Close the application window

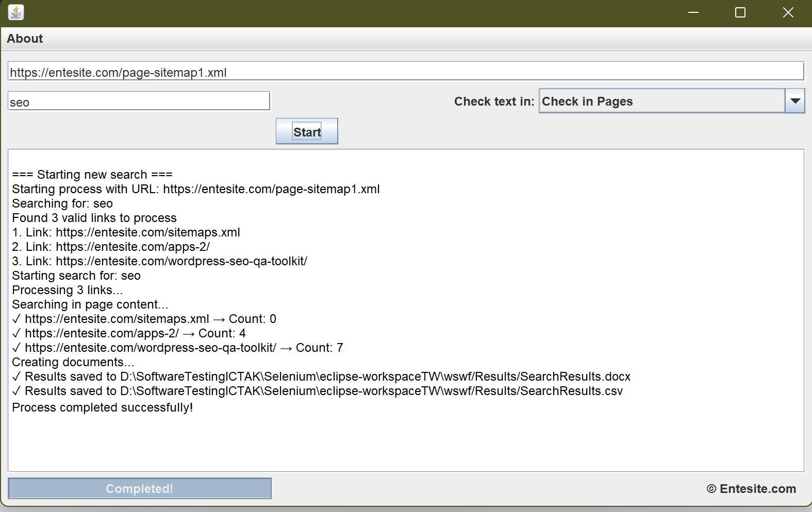787,12
